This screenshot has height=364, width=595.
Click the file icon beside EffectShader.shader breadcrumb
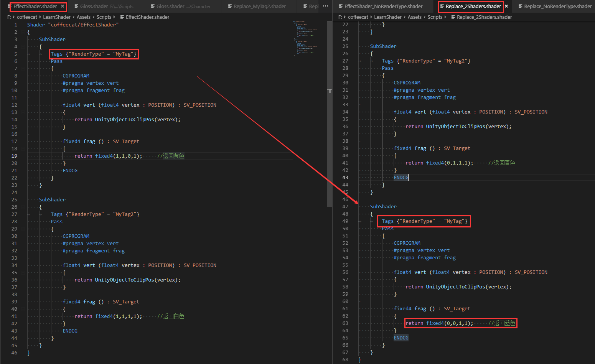click(x=122, y=17)
